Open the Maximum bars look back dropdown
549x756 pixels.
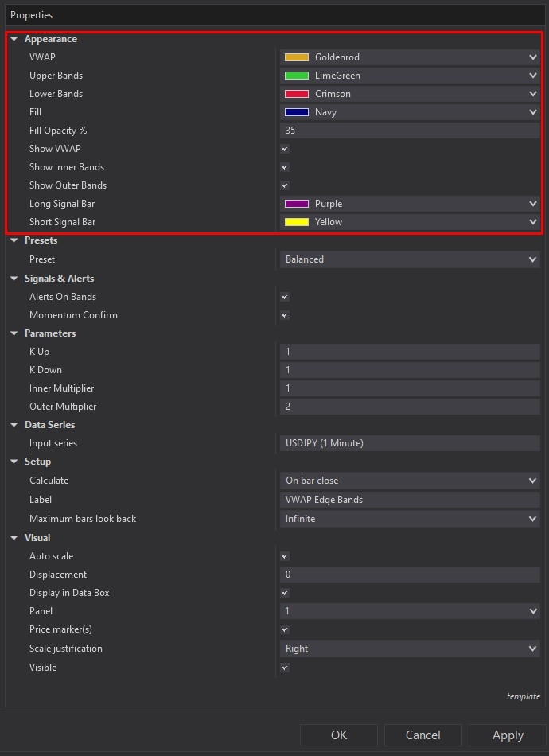[x=531, y=518]
